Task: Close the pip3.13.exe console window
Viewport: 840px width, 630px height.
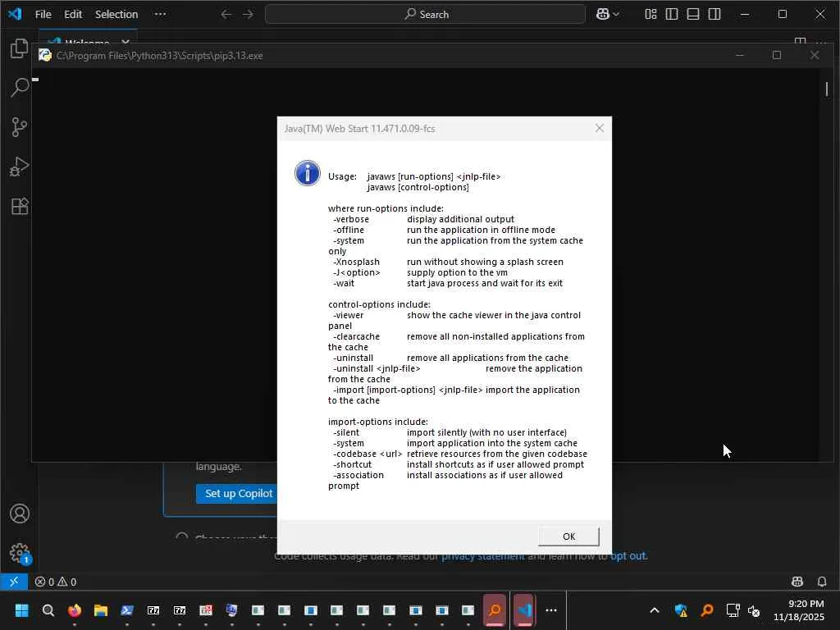Action: (815, 55)
